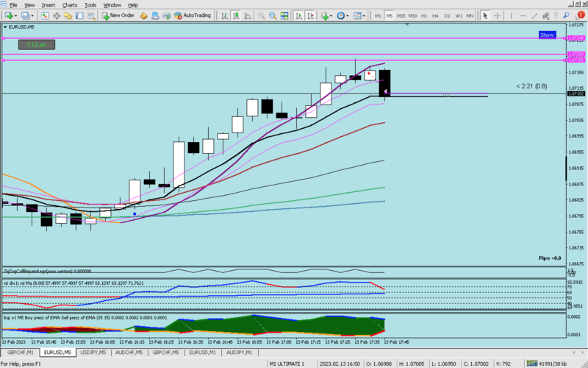Tile the chart windows
The width and height of the screenshot is (588, 368).
284,15
